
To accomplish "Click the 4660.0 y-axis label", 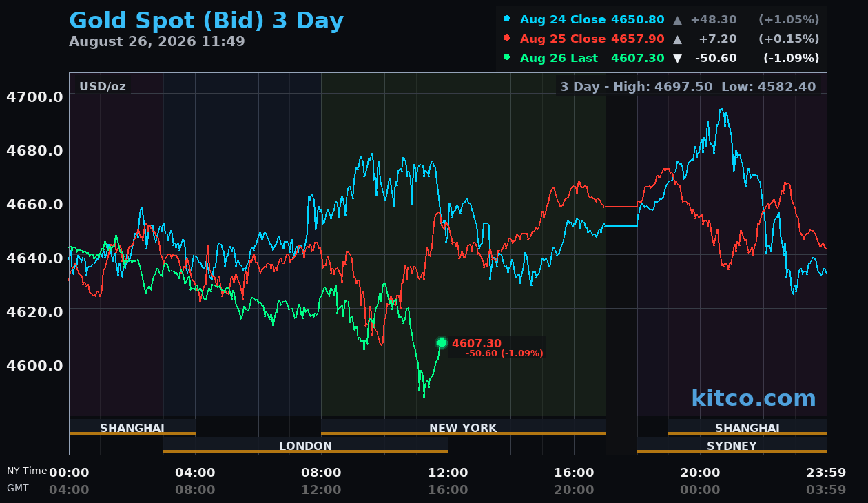I will tap(34, 204).
